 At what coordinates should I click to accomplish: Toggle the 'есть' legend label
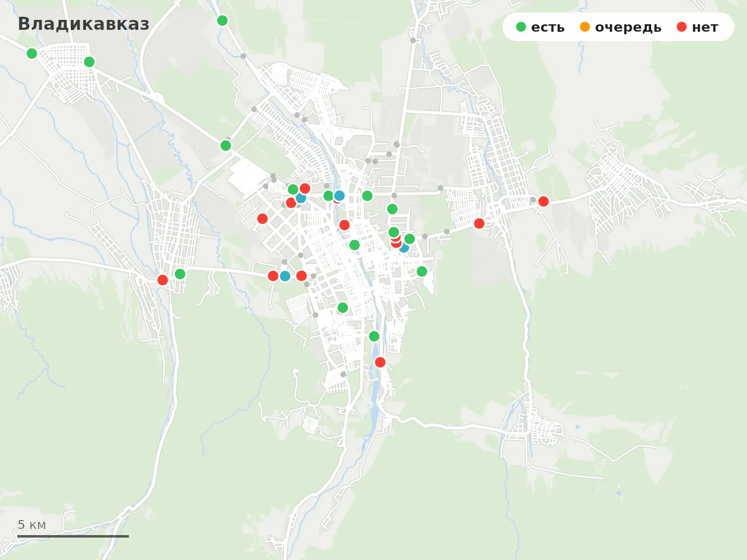[x=548, y=27]
